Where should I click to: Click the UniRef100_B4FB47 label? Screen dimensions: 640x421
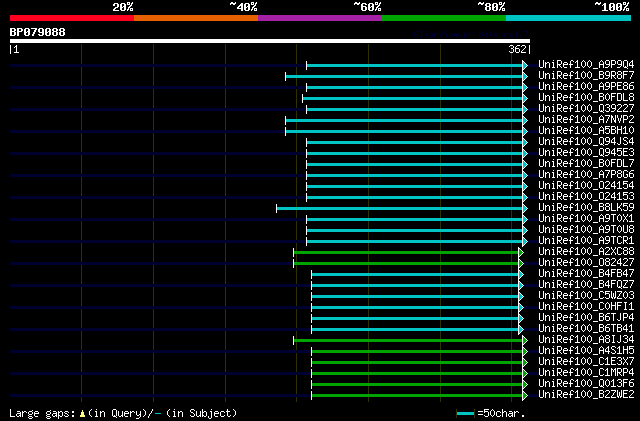pyautogui.click(x=586, y=274)
